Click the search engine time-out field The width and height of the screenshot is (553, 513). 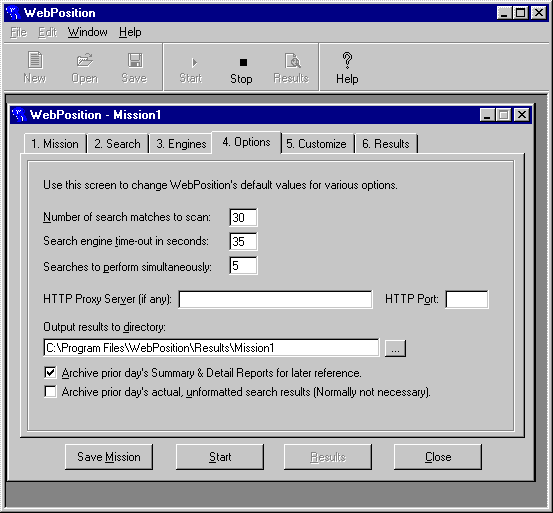pos(243,242)
